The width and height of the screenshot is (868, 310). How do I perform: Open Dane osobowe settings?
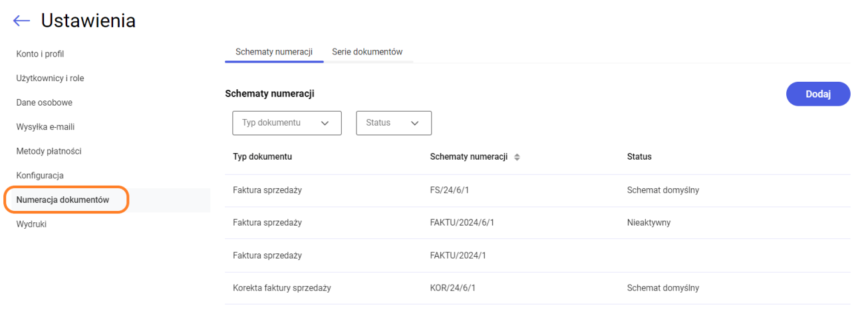tap(44, 102)
